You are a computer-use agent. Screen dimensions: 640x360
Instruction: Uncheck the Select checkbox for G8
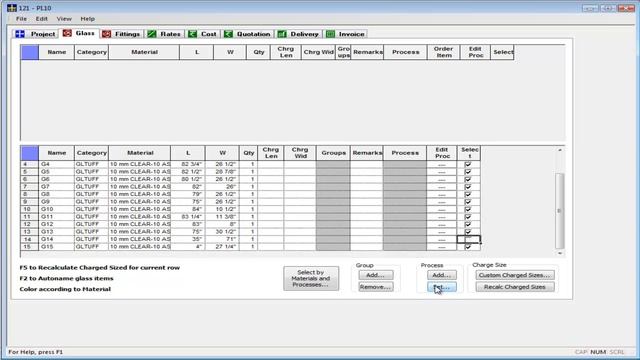(x=468, y=194)
